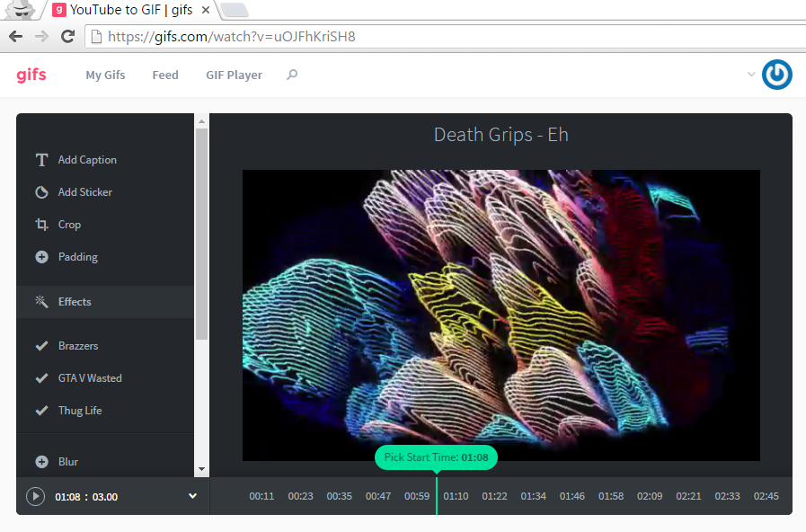Viewport: 806px width, 532px height.
Task: Click the Pick Start Time 01:08 bubble
Action: tap(437, 457)
